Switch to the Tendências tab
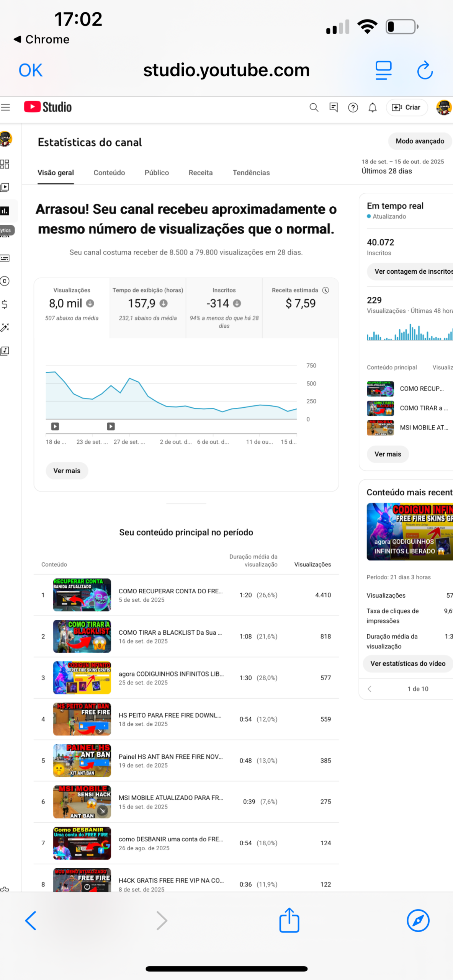 pyautogui.click(x=251, y=173)
